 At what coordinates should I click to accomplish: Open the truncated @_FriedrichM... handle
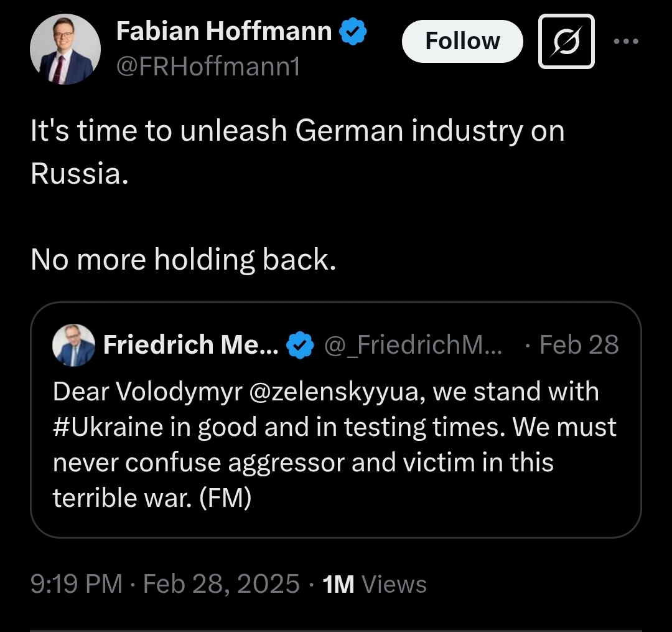pyautogui.click(x=413, y=345)
